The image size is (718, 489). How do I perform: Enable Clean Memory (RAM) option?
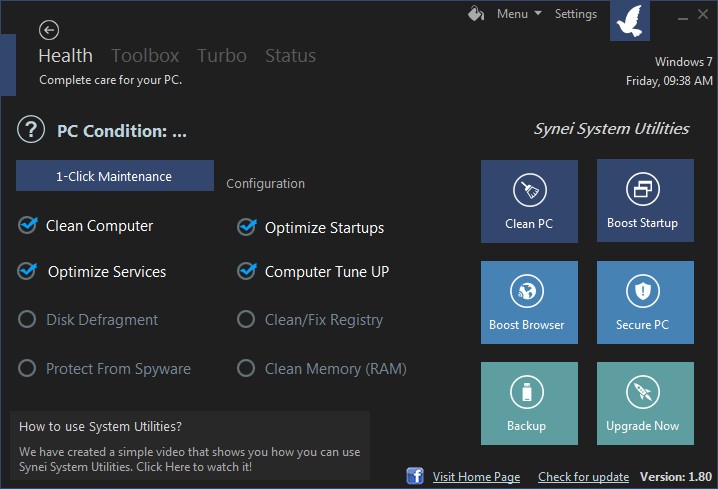point(246,369)
